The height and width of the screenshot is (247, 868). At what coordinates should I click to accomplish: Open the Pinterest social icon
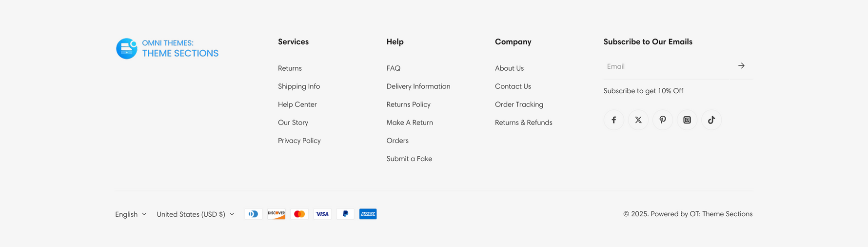tap(662, 120)
